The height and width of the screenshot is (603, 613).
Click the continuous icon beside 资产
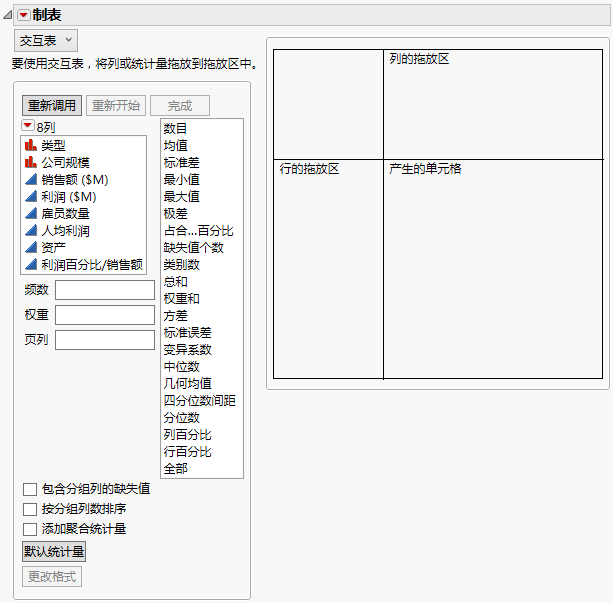31,247
